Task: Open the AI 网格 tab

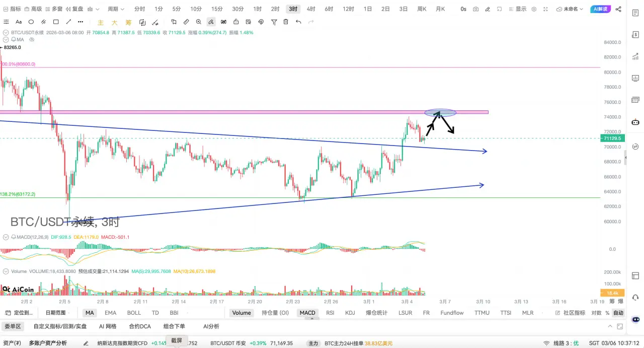Action: [x=108, y=326]
